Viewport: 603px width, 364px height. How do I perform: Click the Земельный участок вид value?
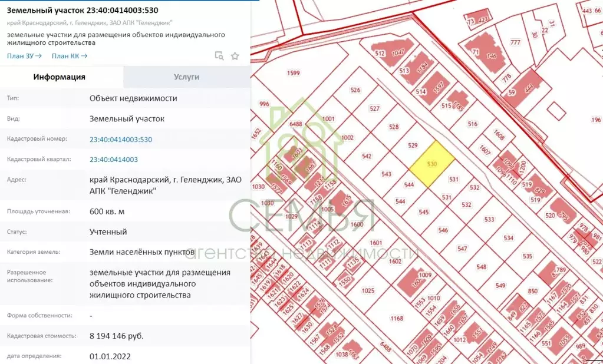[127, 119]
